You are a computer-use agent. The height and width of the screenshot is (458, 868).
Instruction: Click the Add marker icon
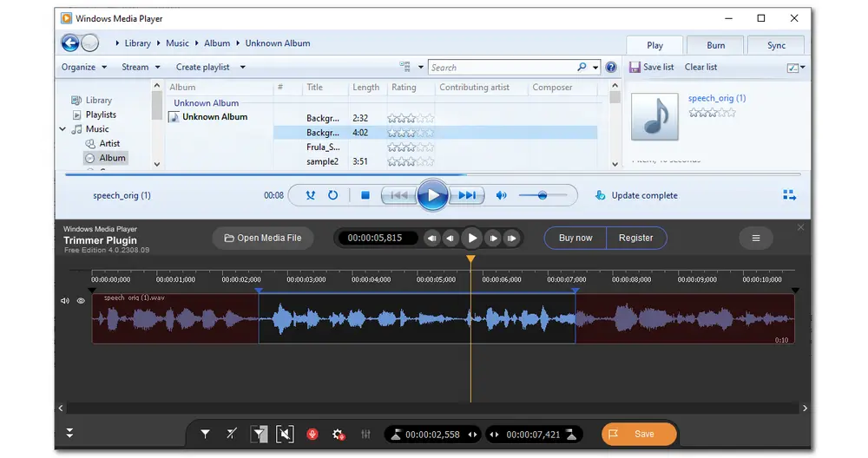click(x=205, y=435)
